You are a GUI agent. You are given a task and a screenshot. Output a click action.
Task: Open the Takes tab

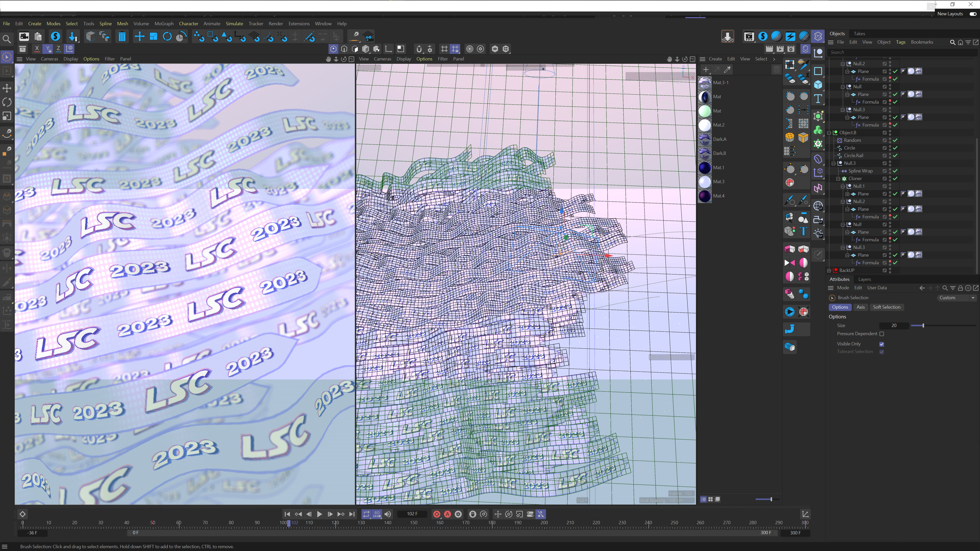coord(859,33)
